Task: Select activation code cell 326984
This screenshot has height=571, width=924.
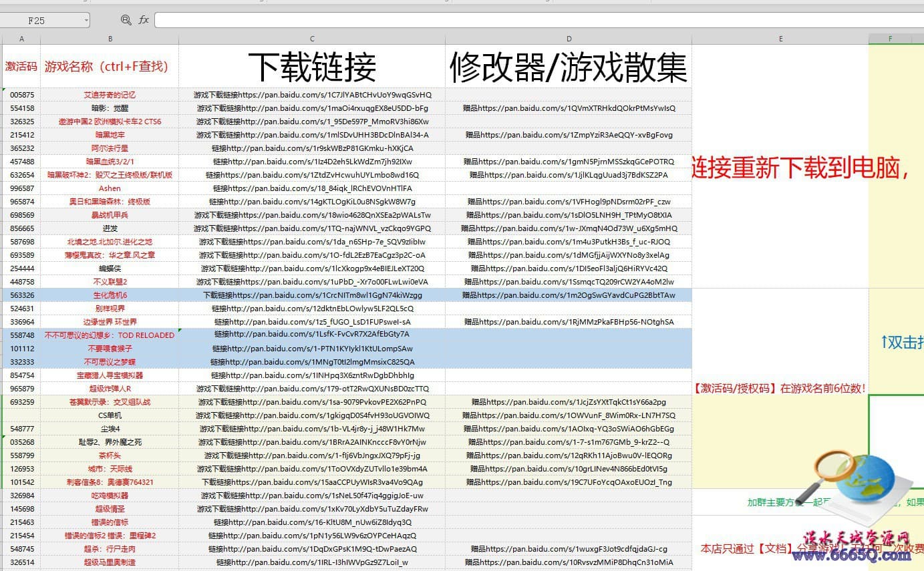Action: pos(21,496)
